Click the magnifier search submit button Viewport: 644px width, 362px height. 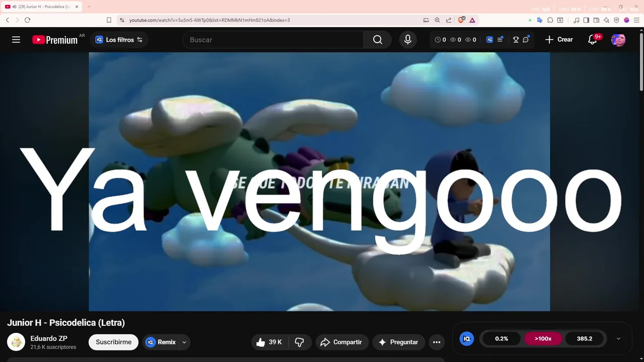[x=377, y=40]
